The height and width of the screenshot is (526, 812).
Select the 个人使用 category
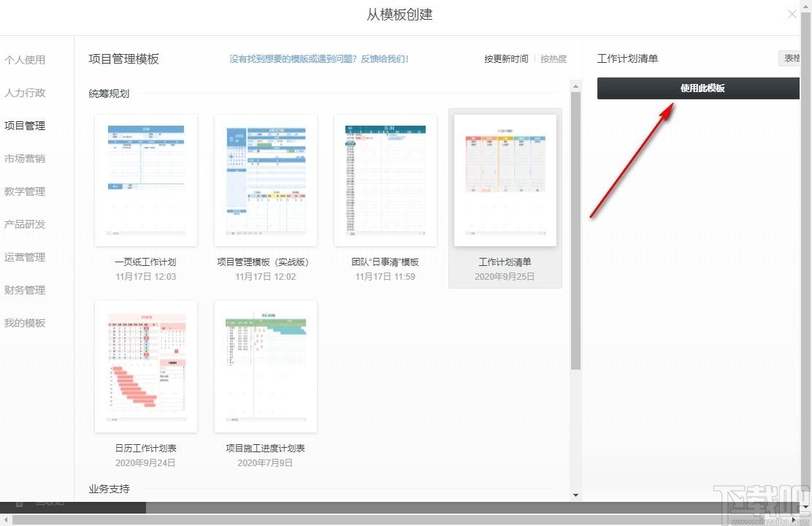click(25, 60)
